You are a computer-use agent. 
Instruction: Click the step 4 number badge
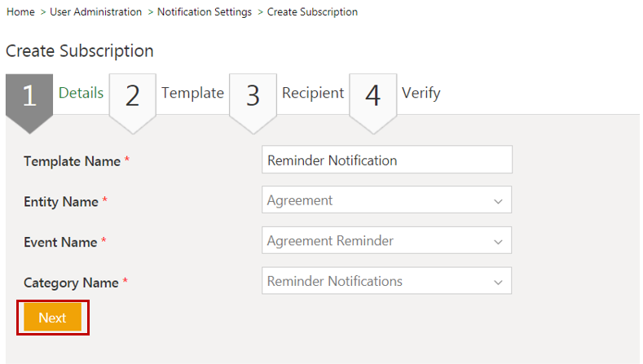click(372, 96)
